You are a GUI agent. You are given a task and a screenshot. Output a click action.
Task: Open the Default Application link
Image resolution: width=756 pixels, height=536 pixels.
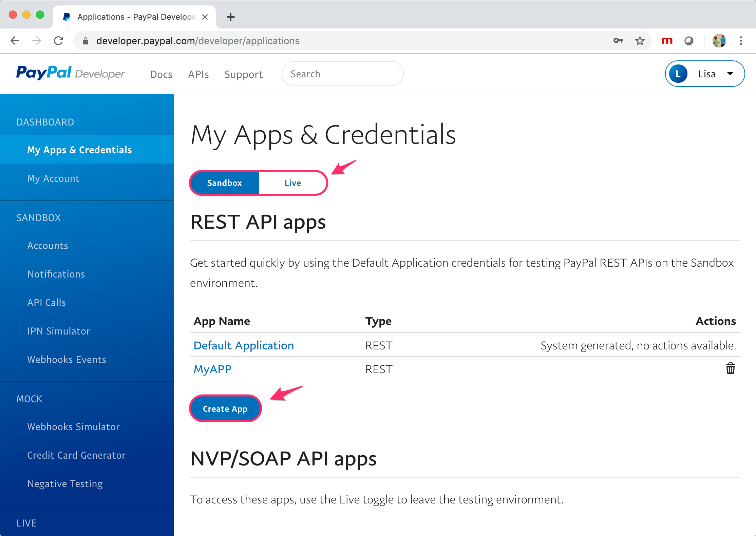[244, 345]
